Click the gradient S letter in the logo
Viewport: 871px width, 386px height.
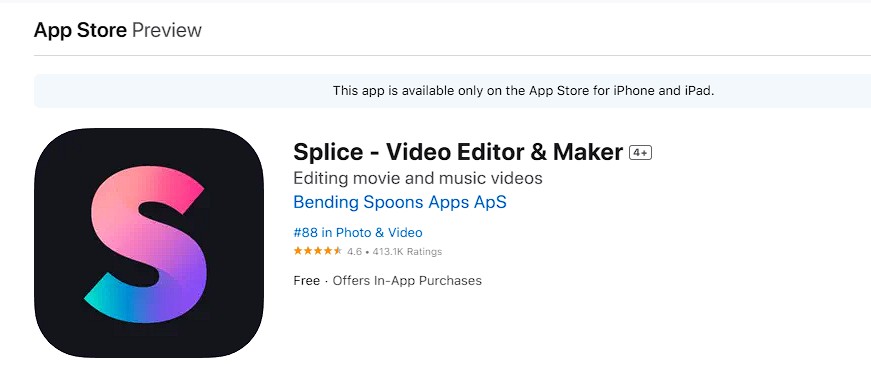click(x=148, y=244)
